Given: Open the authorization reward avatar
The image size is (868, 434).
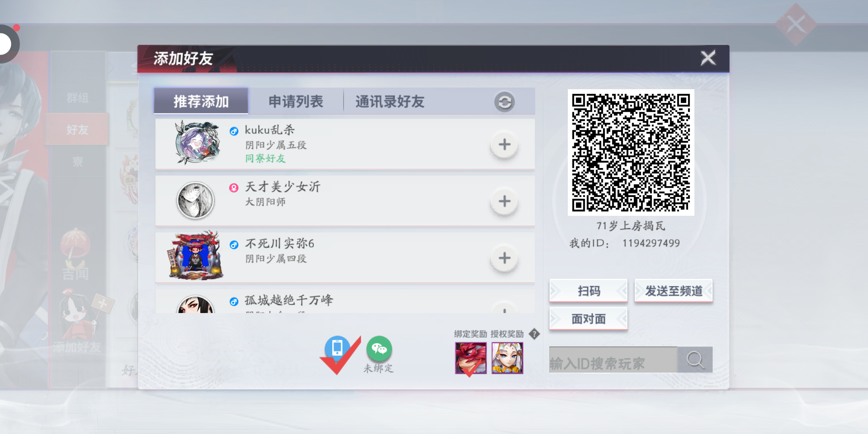Looking at the screenshot, I should (507, 358).
